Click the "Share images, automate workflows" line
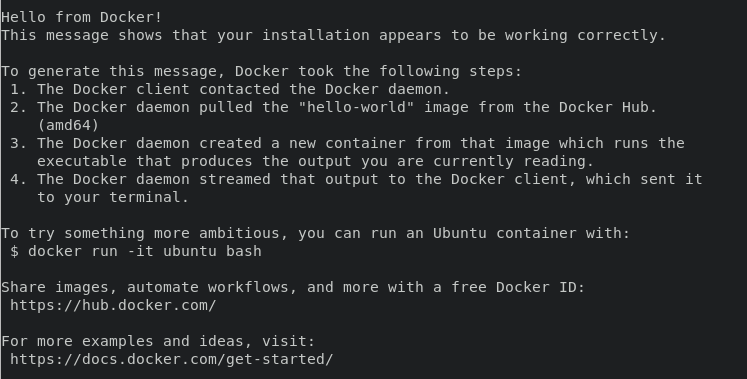The height and width of the screenshot is (379, 747). 293,287
